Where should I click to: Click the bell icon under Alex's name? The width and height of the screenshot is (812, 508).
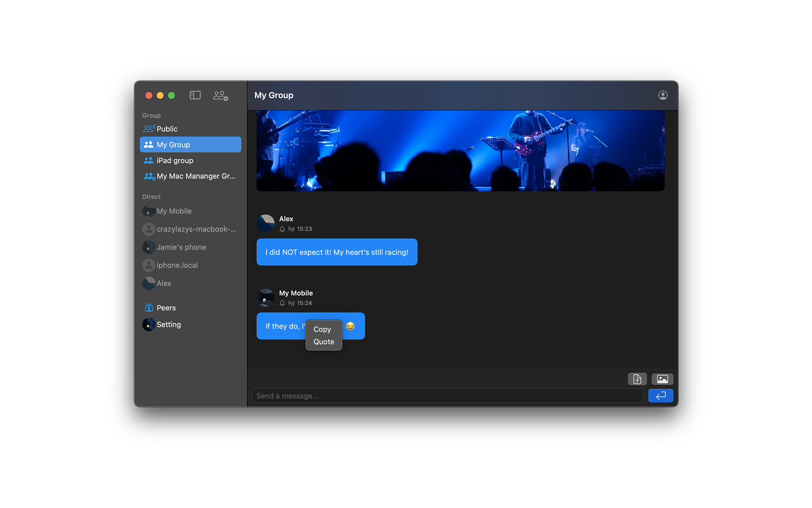283,229
